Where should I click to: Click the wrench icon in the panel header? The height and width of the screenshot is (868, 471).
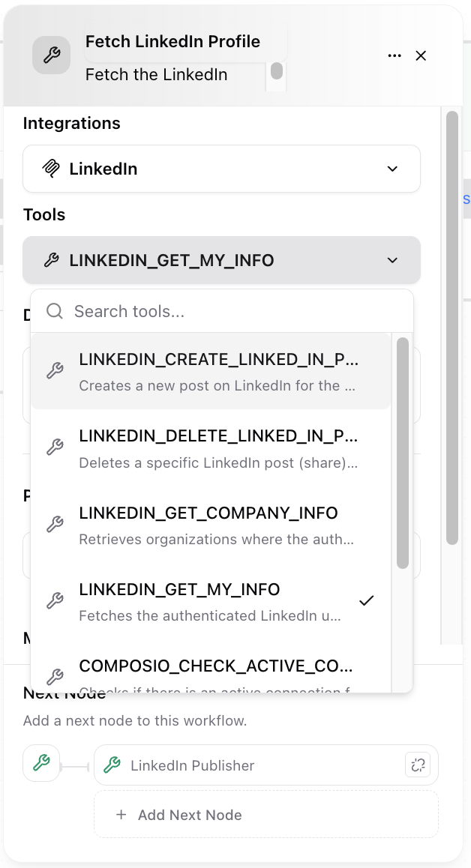coord(51,55)
